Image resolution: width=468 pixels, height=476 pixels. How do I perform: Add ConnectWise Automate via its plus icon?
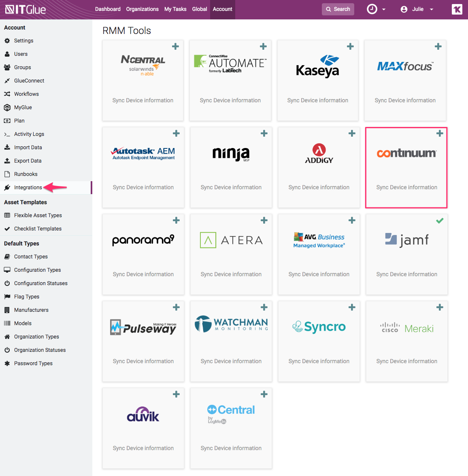tap(263, 47)
